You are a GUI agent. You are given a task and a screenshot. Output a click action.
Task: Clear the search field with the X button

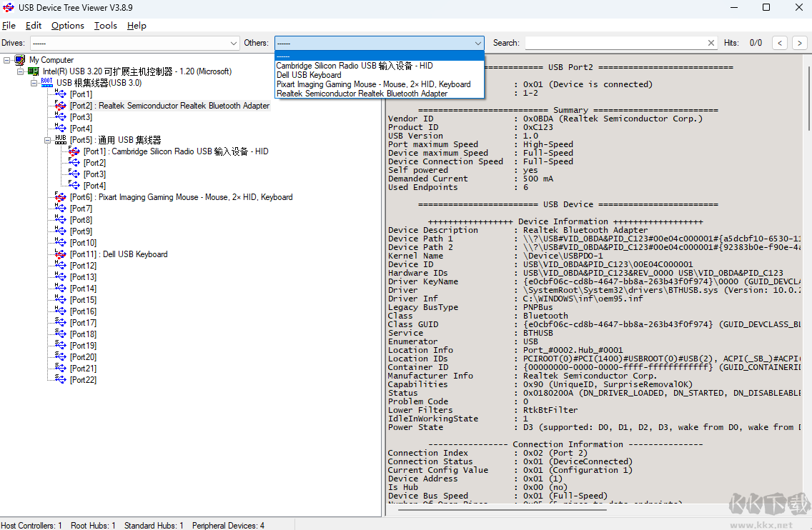point(710,42)
